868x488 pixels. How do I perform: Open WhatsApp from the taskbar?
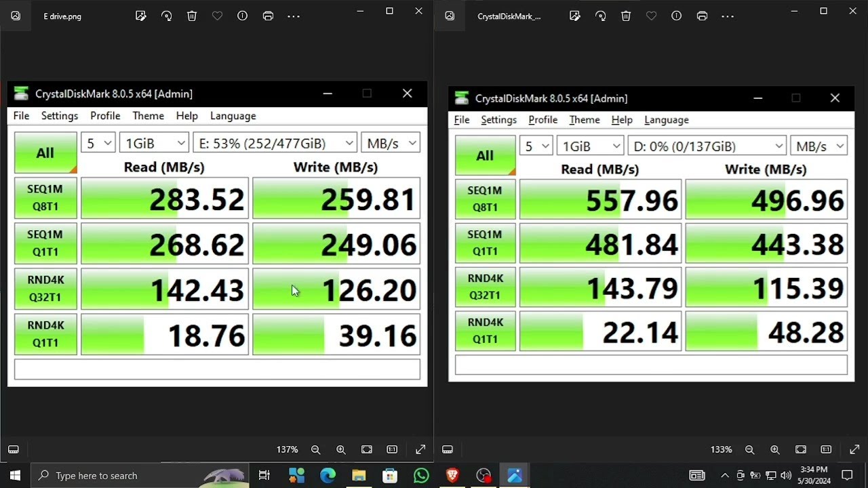coord(421,475)
